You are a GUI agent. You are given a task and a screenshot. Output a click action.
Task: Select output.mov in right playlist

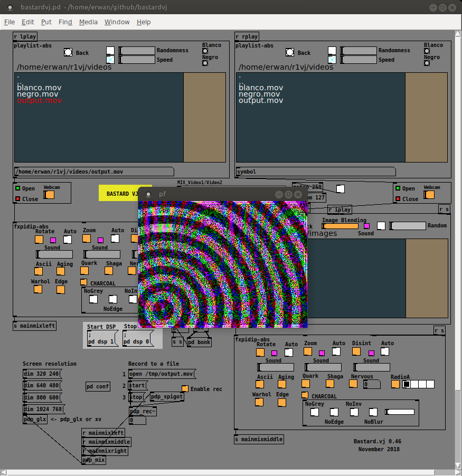click(261, 100)
